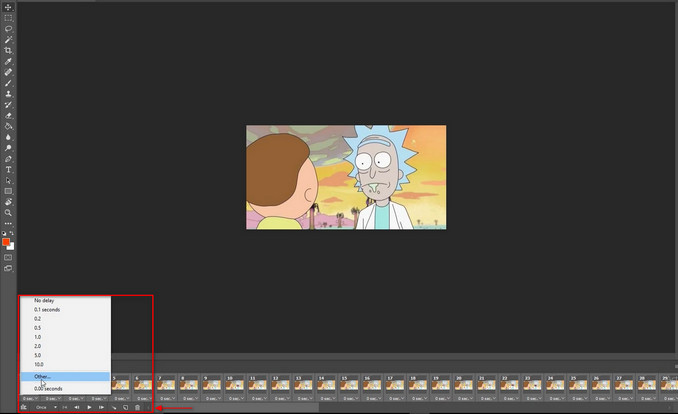This screenshot has height=414, width=678.
Task: Select the Eraser tool
Action: pos(8,116)
